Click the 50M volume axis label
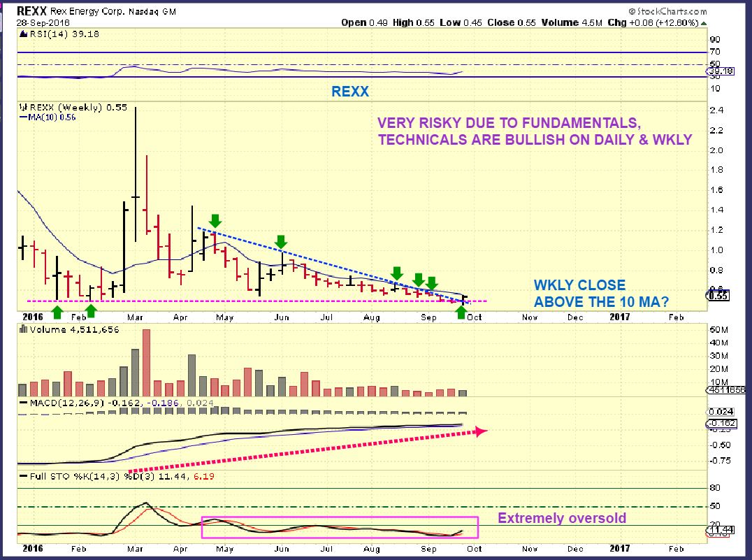 tap(719, 330)
